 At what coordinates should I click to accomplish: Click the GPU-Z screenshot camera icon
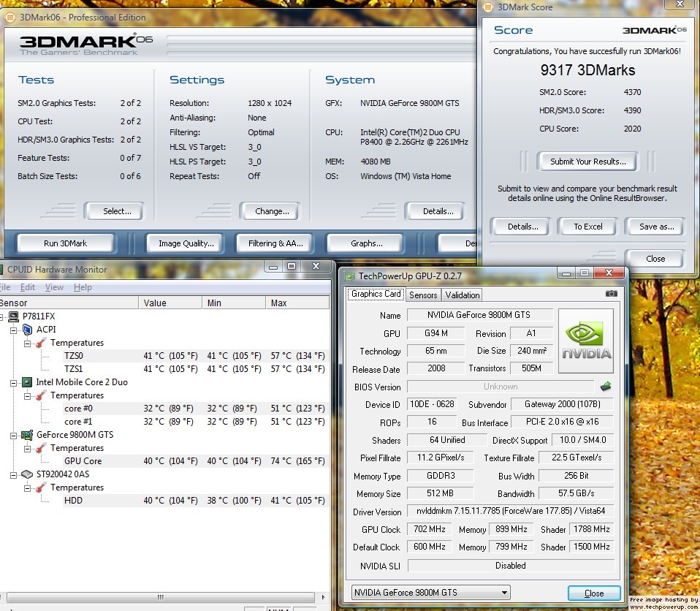611,294
